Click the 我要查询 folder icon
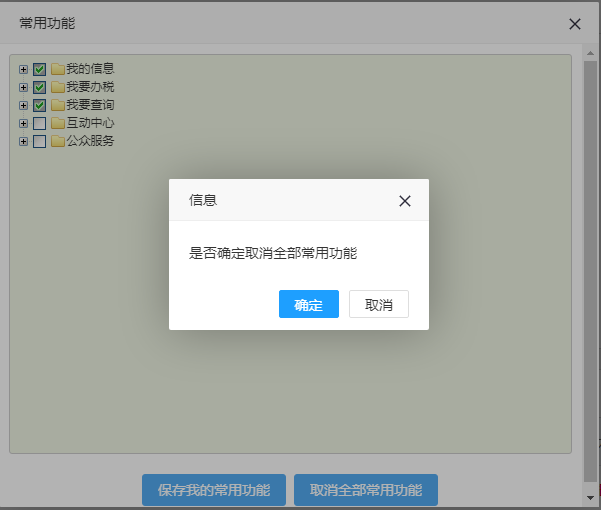The width and height of the screenshot is (601, 510). 57,105
